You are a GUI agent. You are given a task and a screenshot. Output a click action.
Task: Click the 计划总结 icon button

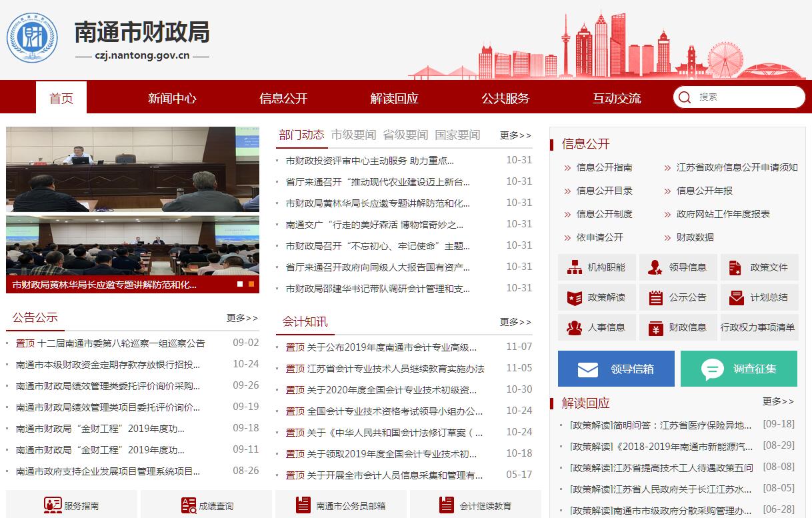(736, 297)
